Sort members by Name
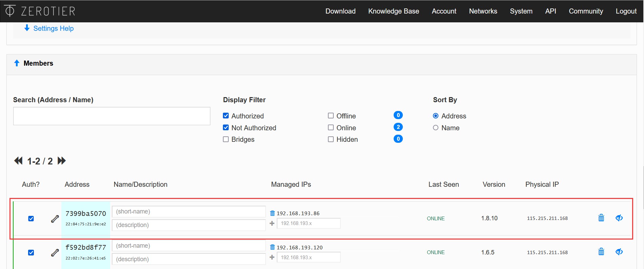This screenshot has width=644, height=269. [436, 128]
